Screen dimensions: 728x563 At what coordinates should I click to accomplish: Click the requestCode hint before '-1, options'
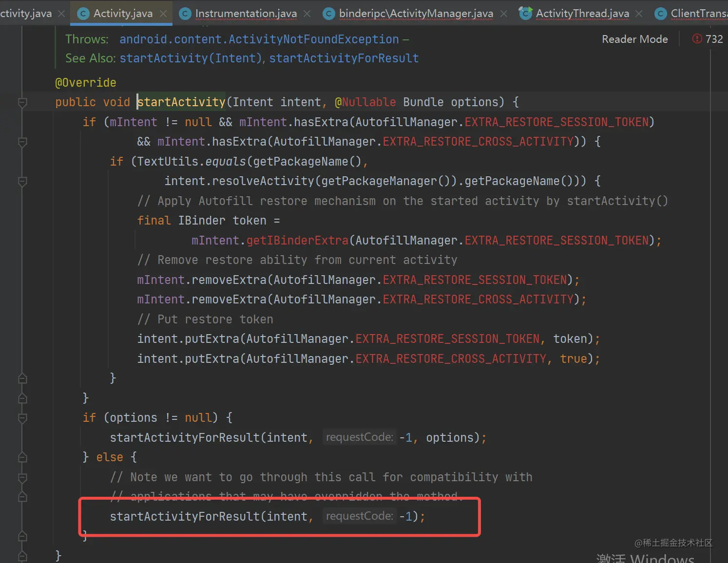(x=360, y=437)
